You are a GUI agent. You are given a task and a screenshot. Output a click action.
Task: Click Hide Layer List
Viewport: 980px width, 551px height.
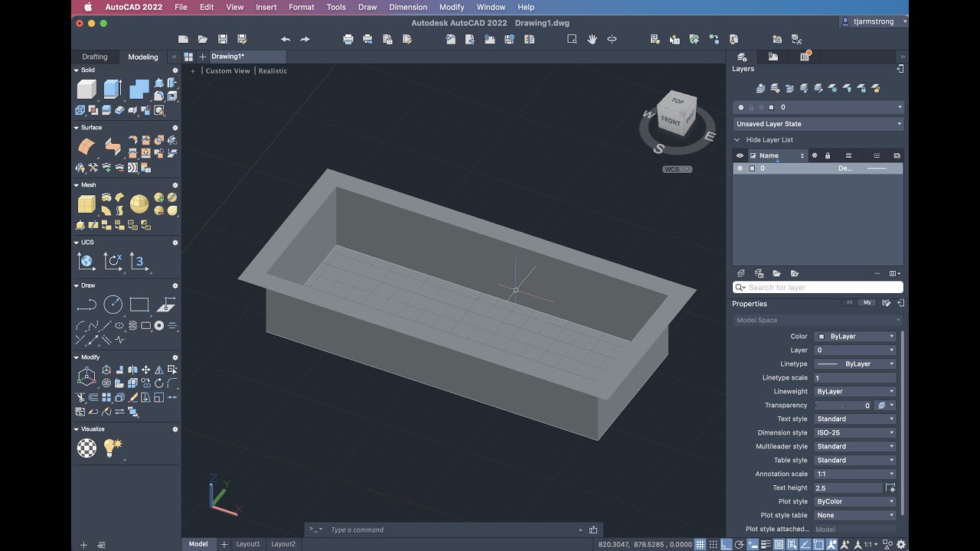769,140
